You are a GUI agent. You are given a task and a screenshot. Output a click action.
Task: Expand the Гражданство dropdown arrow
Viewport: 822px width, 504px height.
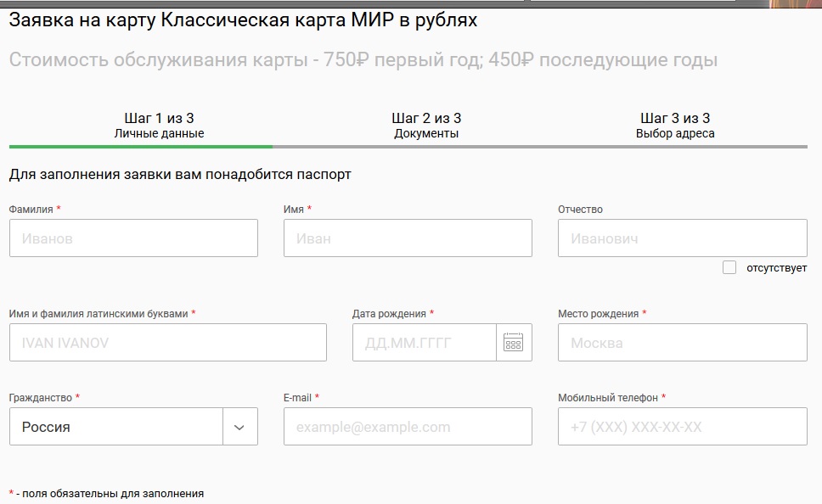pos(239,427)
